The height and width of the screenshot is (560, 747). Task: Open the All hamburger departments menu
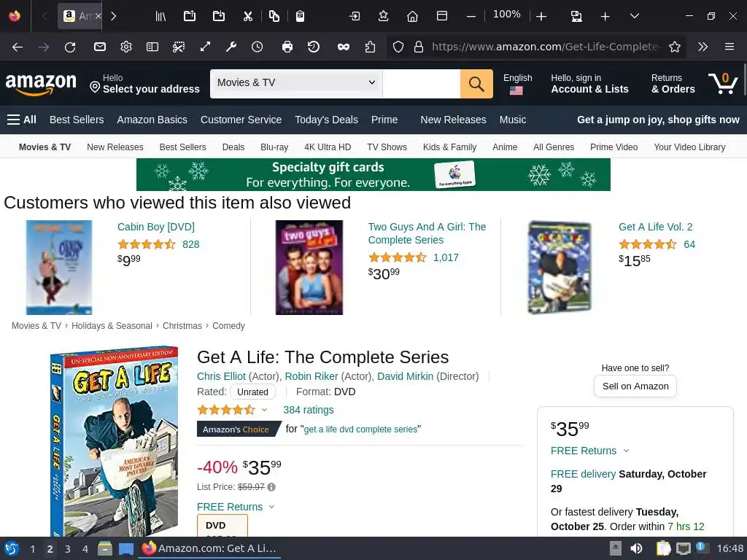point(22,120)
